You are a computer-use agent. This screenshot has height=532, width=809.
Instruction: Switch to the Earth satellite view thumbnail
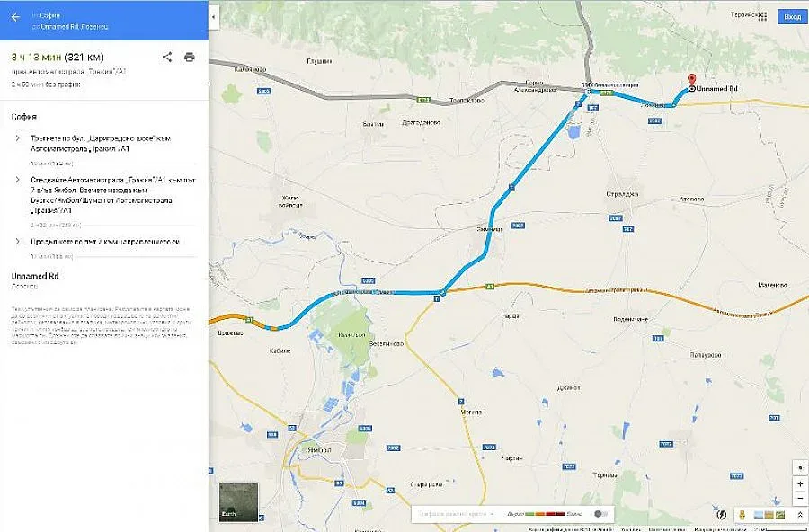pos(238,502)
